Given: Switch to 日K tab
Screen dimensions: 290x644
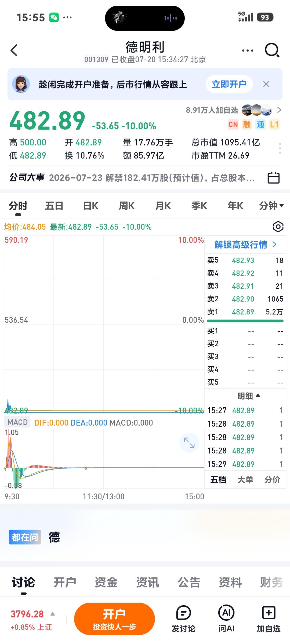Looking at the screenshot, I should 91,206.
